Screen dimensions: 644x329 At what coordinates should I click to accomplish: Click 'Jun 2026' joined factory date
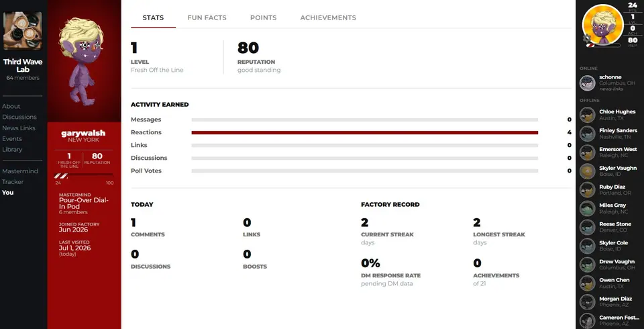pyautogui.click(x=74, y=230)
